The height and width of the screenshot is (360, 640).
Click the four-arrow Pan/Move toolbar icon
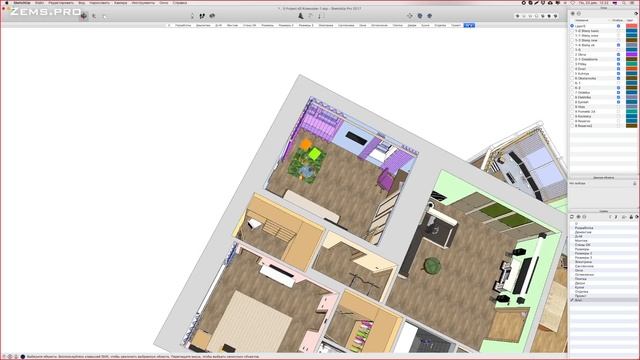[409, 16]
